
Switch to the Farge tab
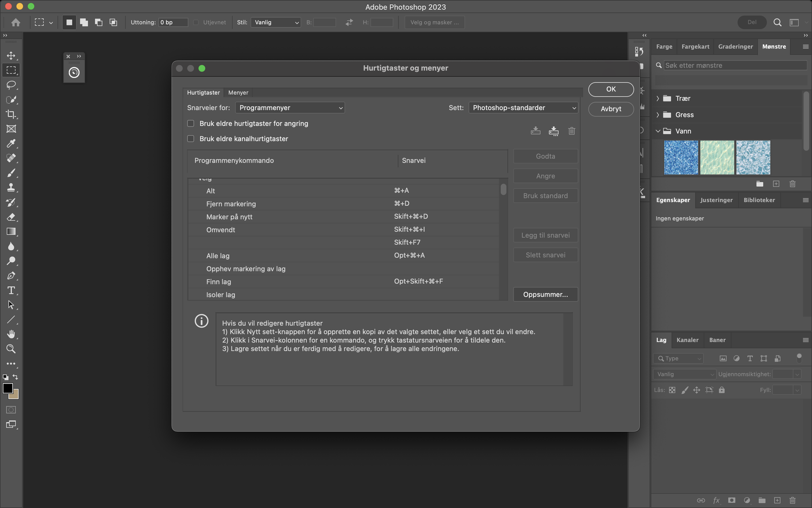[x=664, y=47]
